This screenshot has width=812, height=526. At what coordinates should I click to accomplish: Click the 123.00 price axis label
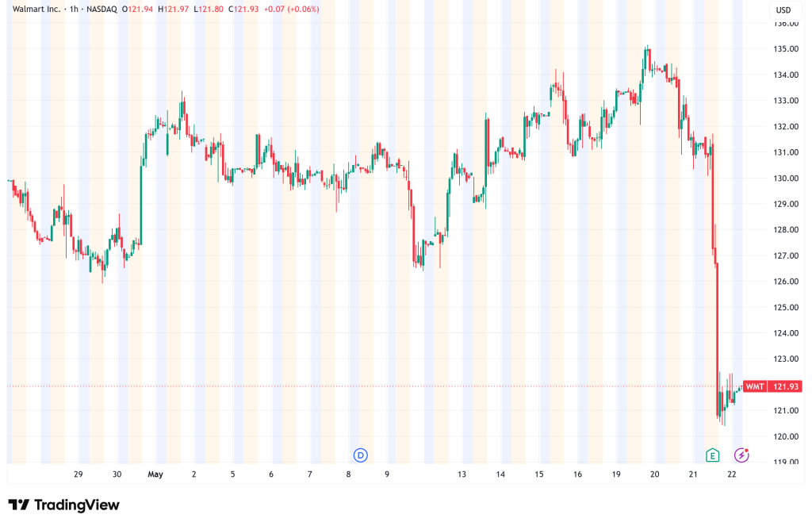(786, 359)
